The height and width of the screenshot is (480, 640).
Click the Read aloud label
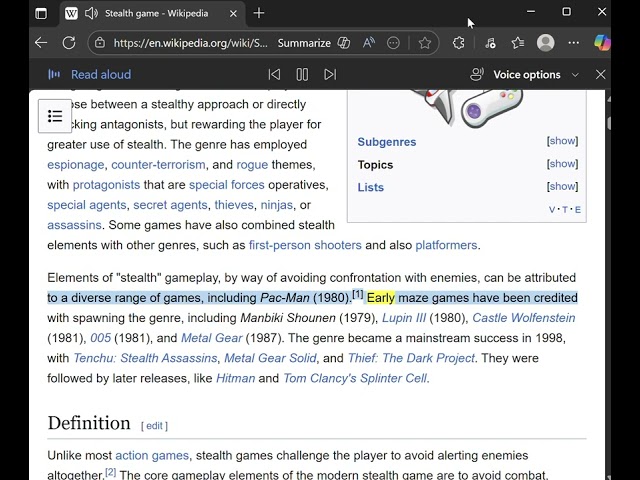[101, 75]
